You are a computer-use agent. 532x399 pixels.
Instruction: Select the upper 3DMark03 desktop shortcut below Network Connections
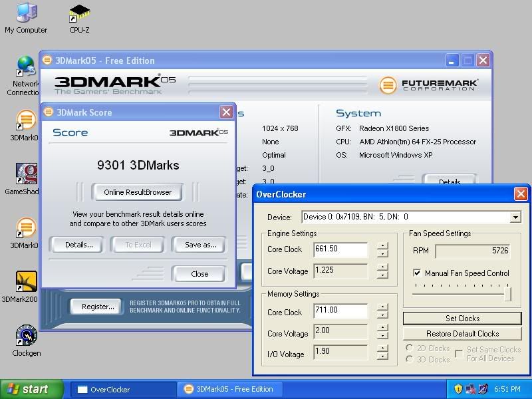24,125
